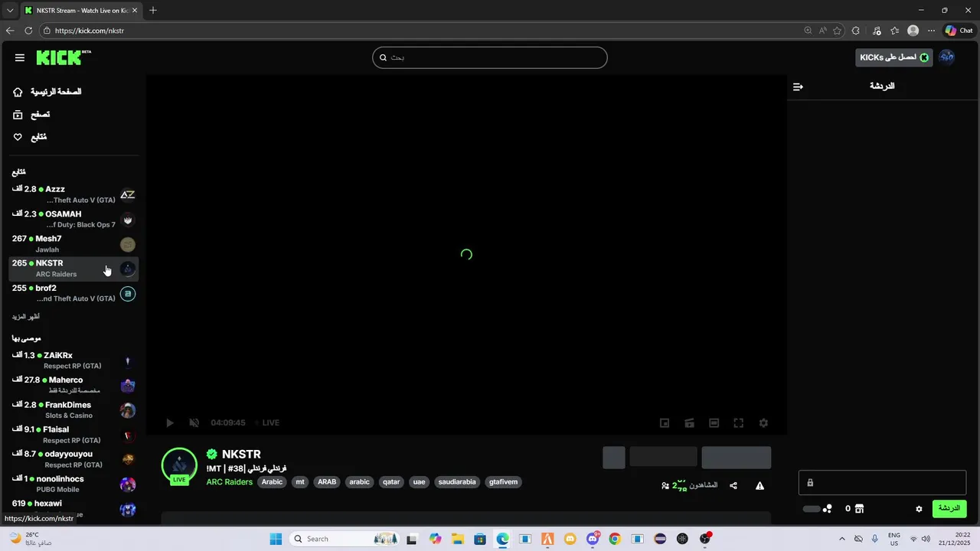Image resolution: width=980 pixels, height=551 pixels.
Task: Play the stream video
Action: coord(170,422)
